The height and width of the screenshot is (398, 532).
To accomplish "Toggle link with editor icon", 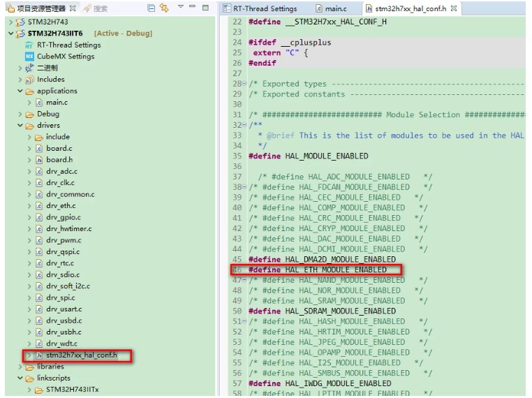I will click(x=164, y=8).
